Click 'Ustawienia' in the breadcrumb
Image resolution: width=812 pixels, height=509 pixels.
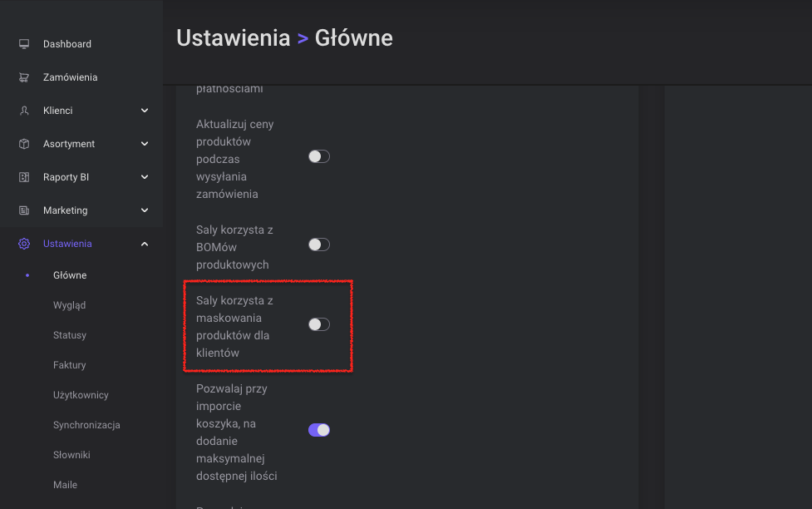pos(234,37)
